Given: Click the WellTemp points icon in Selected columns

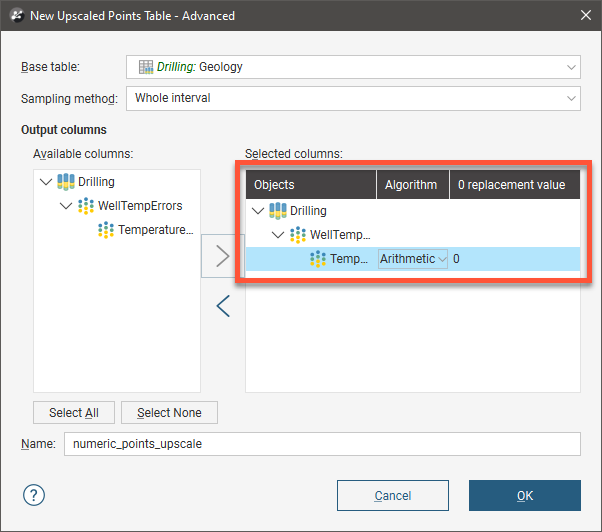Looking at the screenshot, I should pyautogui.click(x=298, y=235).
